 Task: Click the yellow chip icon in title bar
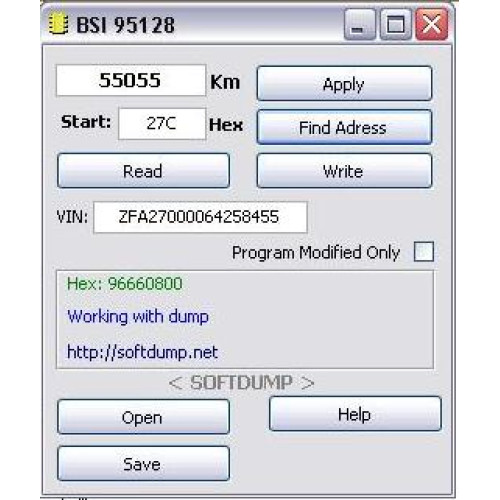[x=59, y=24]
